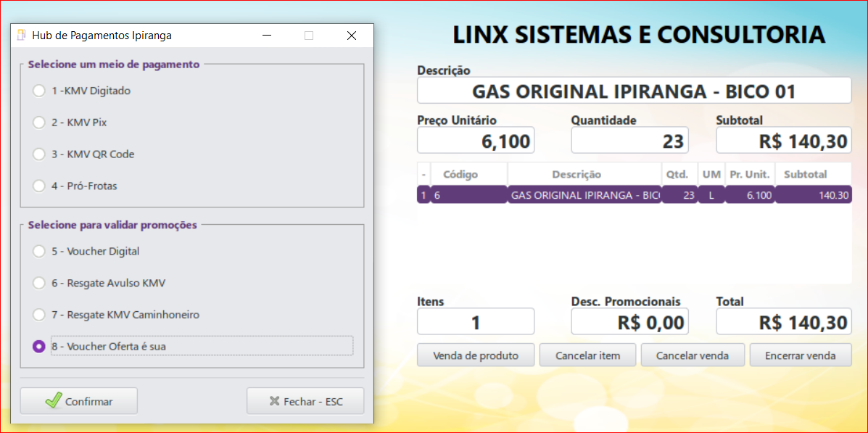This screenshot has height=433, width=868.
Task: Click the Descrição field showing GAS ORIGINAL IPIRANGA
Action: (634, 90)
